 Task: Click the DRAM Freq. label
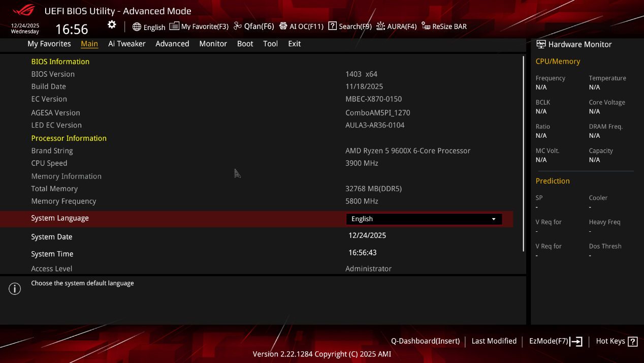click(x=605, y=127)
